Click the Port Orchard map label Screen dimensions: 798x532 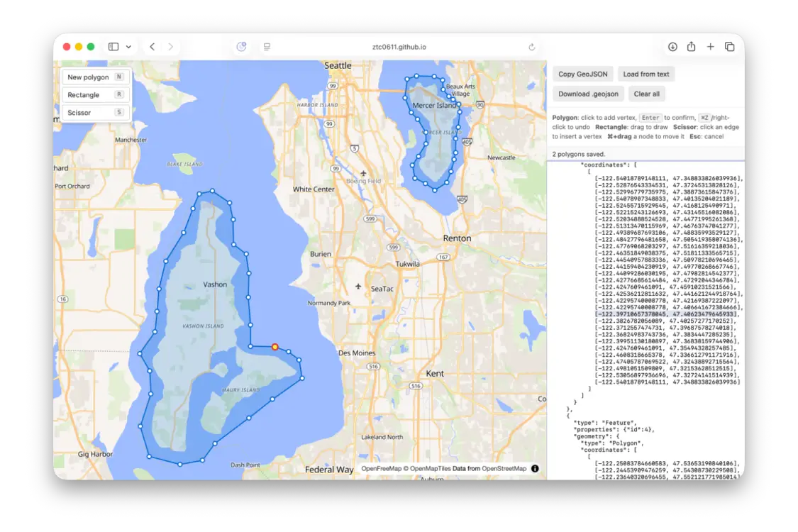coord(72,187)
